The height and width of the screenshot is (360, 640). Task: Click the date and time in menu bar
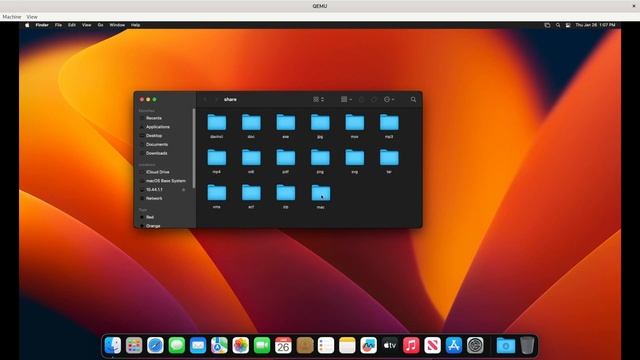tap(595, 25)
